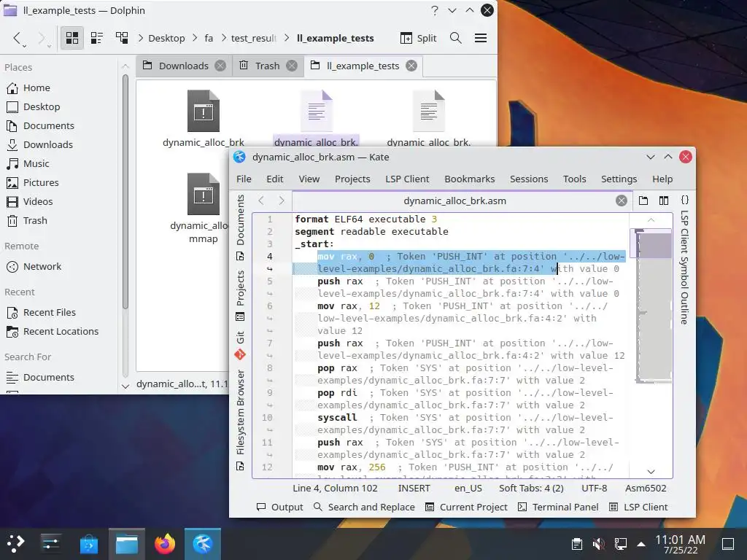The width and height of the screenshot is (747, 560).
Task: Toggle Git sidebar panel in Kate
Action: point(241,345)
